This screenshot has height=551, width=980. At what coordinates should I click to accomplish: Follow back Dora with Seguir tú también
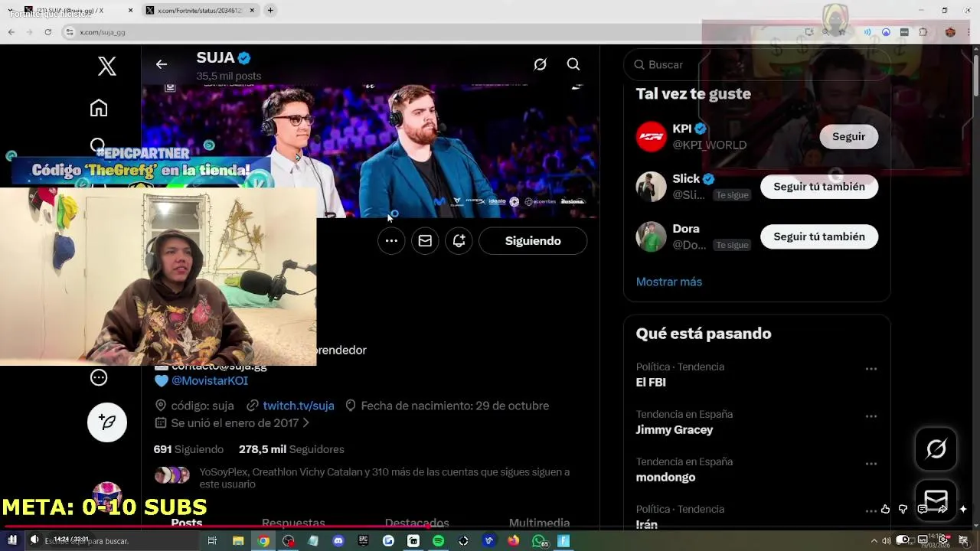pyautogui.click(x=819, y=236)
